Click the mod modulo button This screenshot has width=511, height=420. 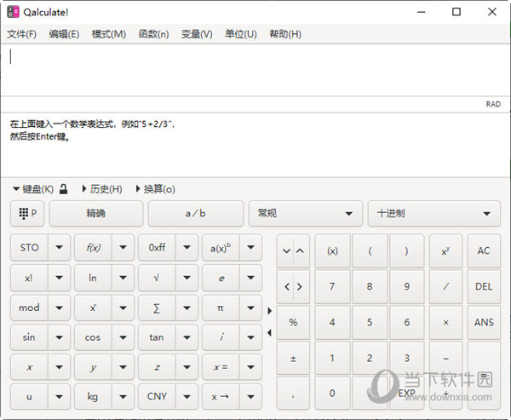pos(29,308)
